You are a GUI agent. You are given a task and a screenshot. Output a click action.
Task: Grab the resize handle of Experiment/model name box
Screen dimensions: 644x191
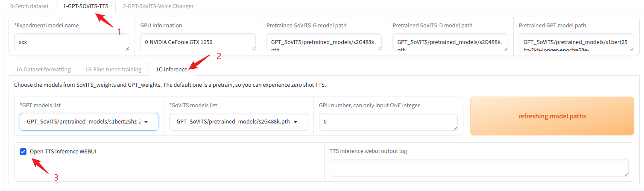click(x=126, y=49)
